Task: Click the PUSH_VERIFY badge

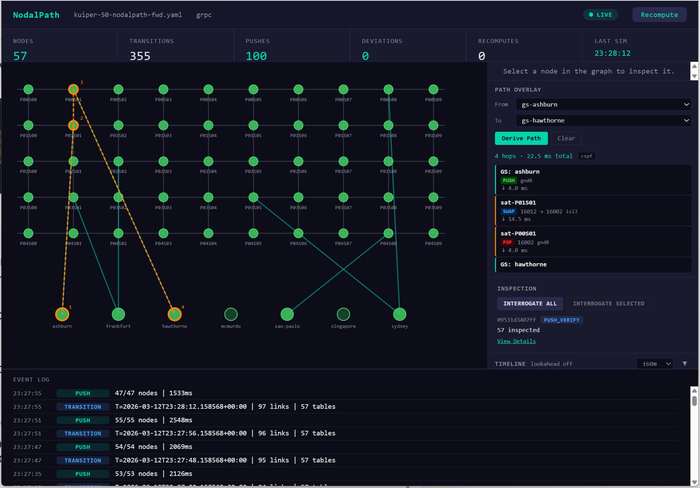Action: click(562, 320)
